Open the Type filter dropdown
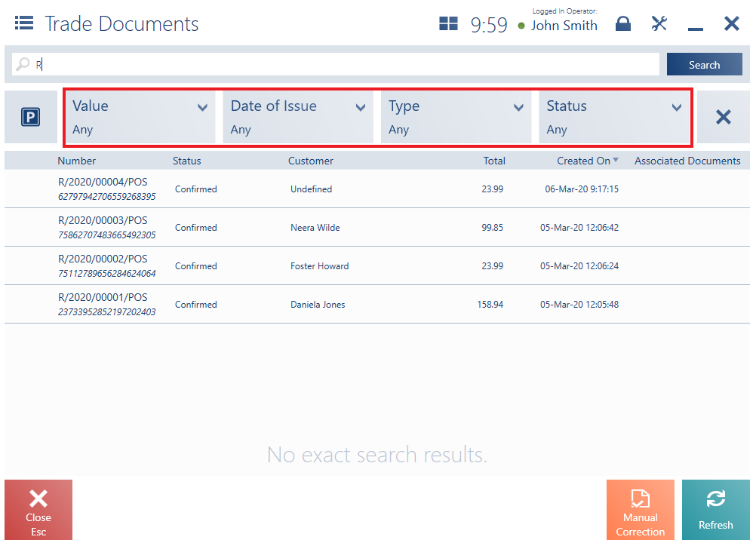The image size is (756, 546). pyautogui.click(x=456, y=117)
